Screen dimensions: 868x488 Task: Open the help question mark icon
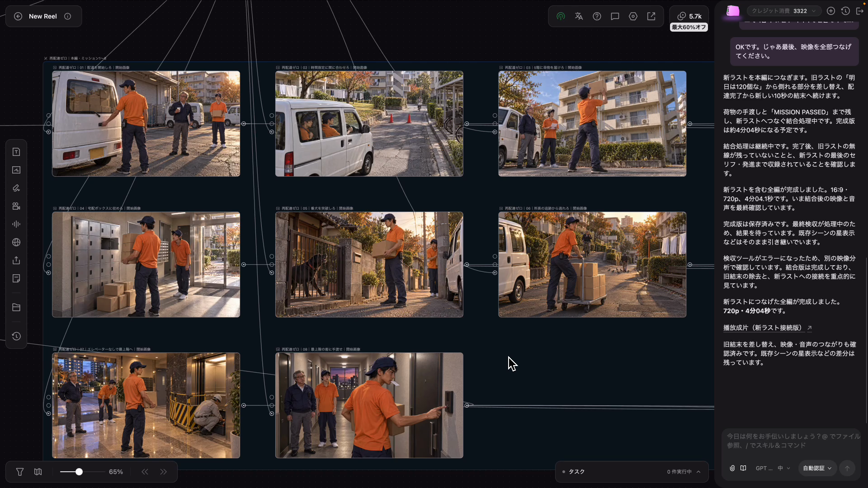pyautogui.click(x=597, y=16)
